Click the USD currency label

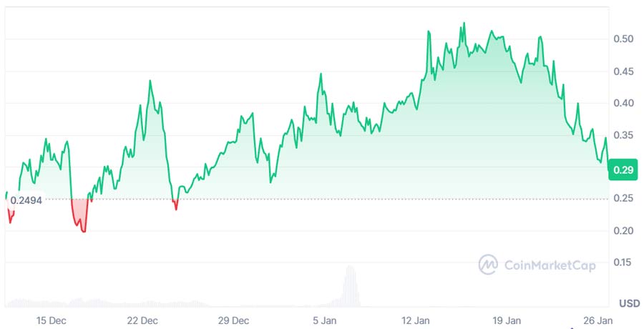point(630,303)
